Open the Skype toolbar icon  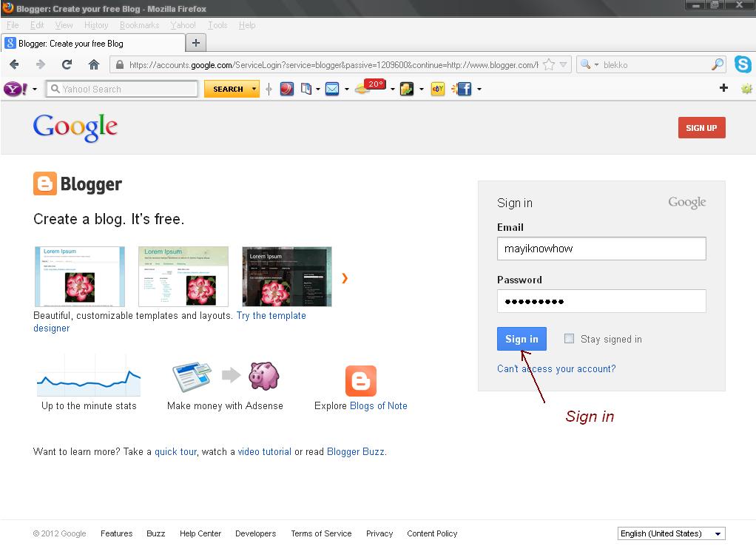point(743,64)
